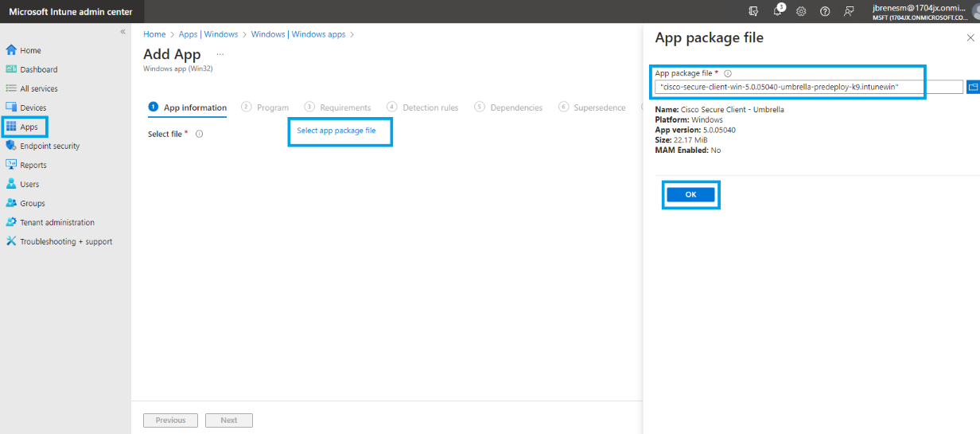The height and width of the screenshot is (434, 980).
Task: Click the App package file input field
Action: tap(809, 87)
